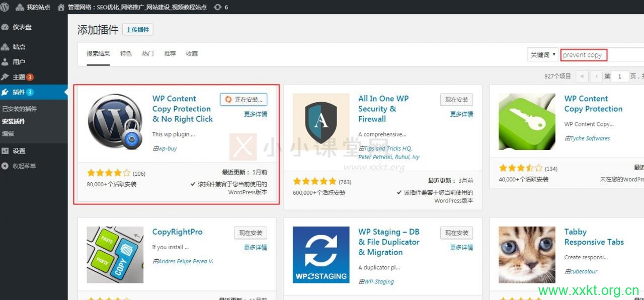
Task: Open the Tyche Softwares author link
Action: pyautogui.click(x=590, y=138)
